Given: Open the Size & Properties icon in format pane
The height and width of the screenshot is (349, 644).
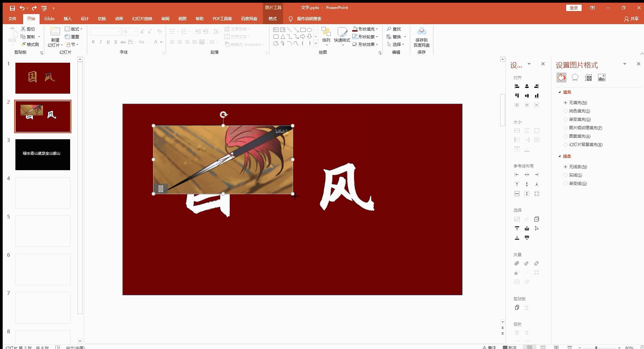Looking at the screenshot, I should point(588,78).
